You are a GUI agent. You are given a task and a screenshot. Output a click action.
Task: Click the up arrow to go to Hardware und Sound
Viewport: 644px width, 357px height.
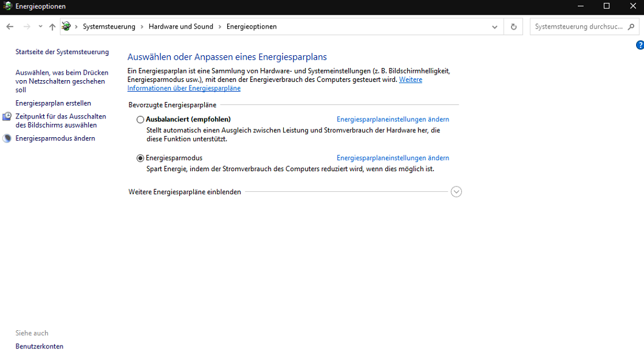coord(52,27)
